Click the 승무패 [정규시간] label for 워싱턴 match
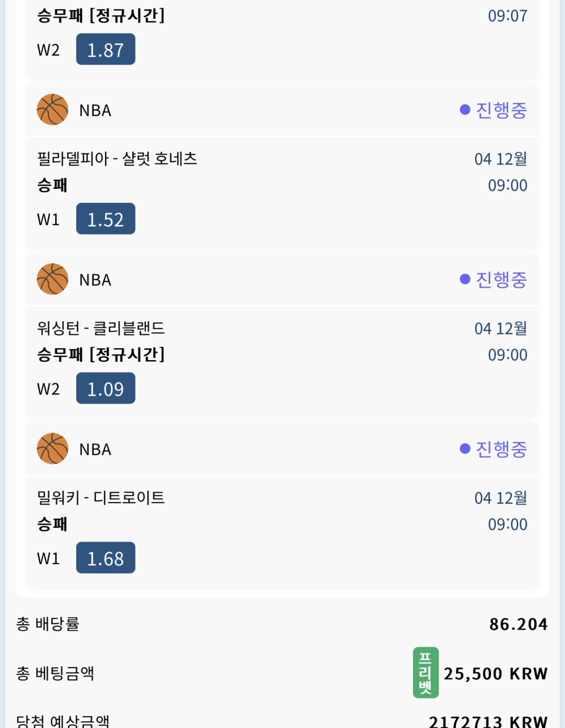The width and height of the screenshot is (565, 728). pos(101,355)
